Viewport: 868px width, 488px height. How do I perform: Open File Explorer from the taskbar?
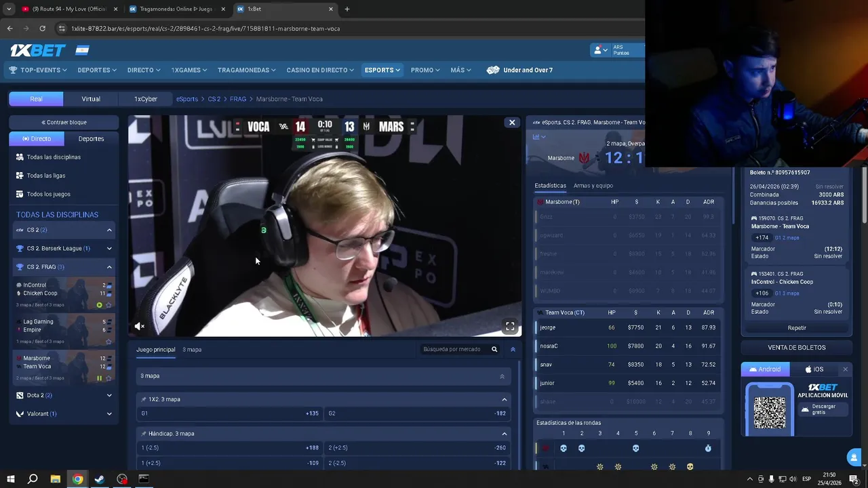(x=56, y=479)
